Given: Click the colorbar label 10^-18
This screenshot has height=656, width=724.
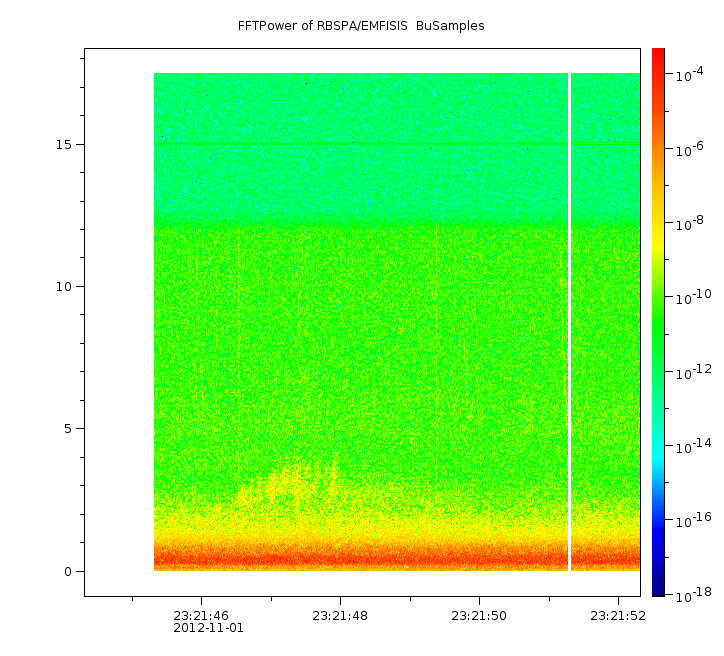Looking at the screenshot, I should click(694, 595).
